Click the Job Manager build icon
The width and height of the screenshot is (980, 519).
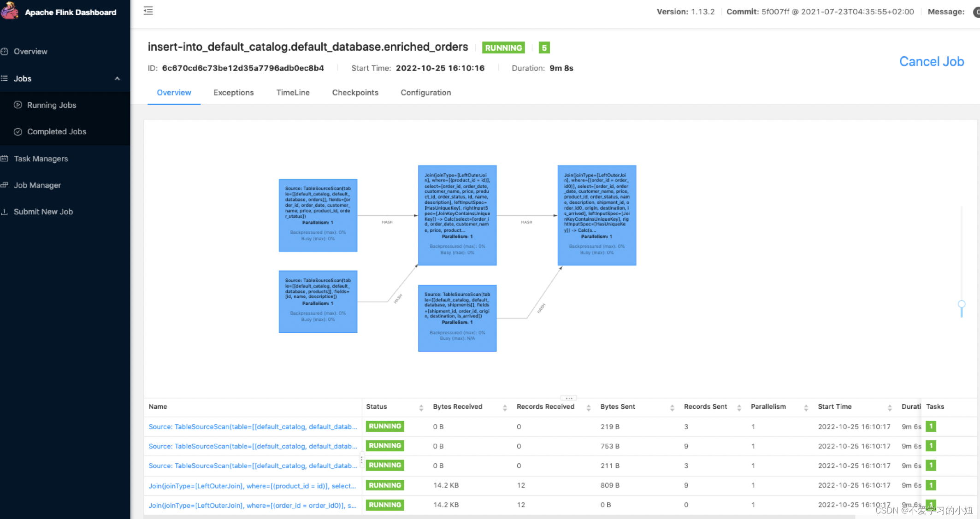click(5, 185)
